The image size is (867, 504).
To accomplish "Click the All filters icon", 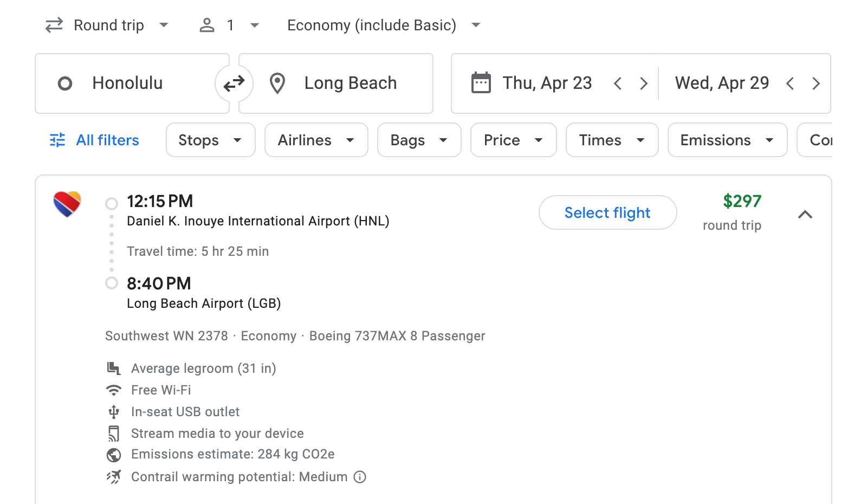I will [x=57, y=140].
